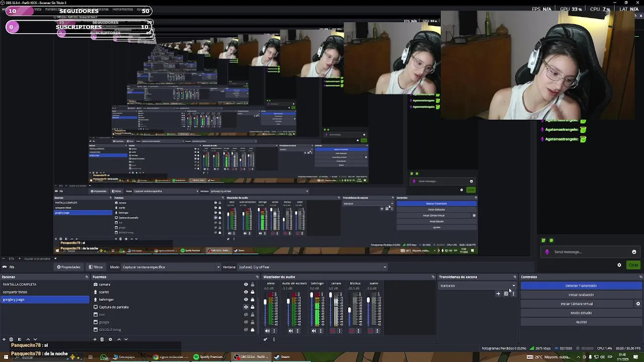This screenshot has height=362, width=644.
Task: Click Detener Transmisión to stop streaming
Action: 581,286
